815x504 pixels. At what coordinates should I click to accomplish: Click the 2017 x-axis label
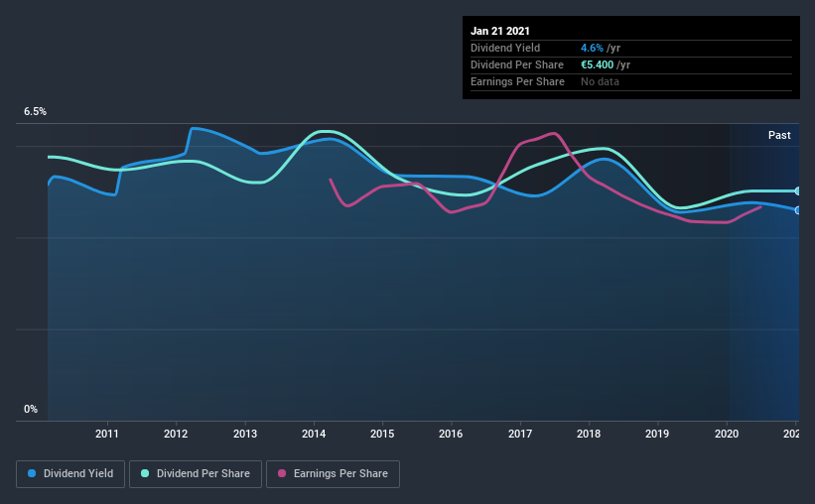click(520, 434)
